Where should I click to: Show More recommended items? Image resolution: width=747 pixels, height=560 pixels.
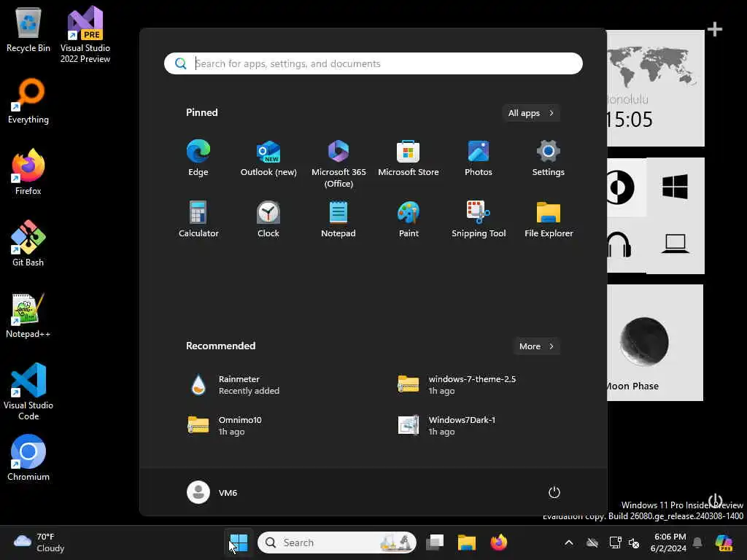coord(536,346)
